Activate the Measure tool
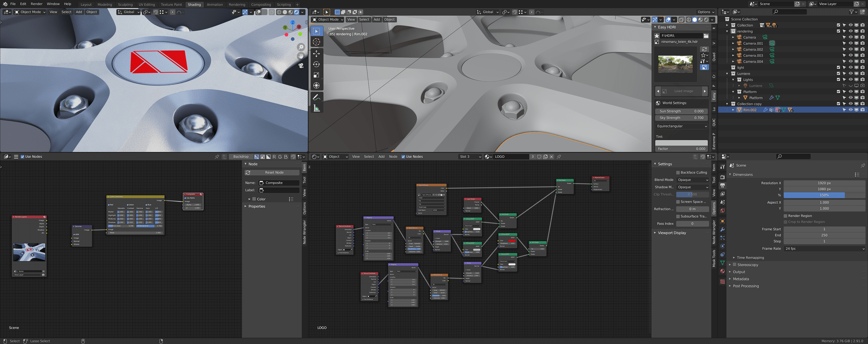868x344 pixels. click(x=316, y=108)
